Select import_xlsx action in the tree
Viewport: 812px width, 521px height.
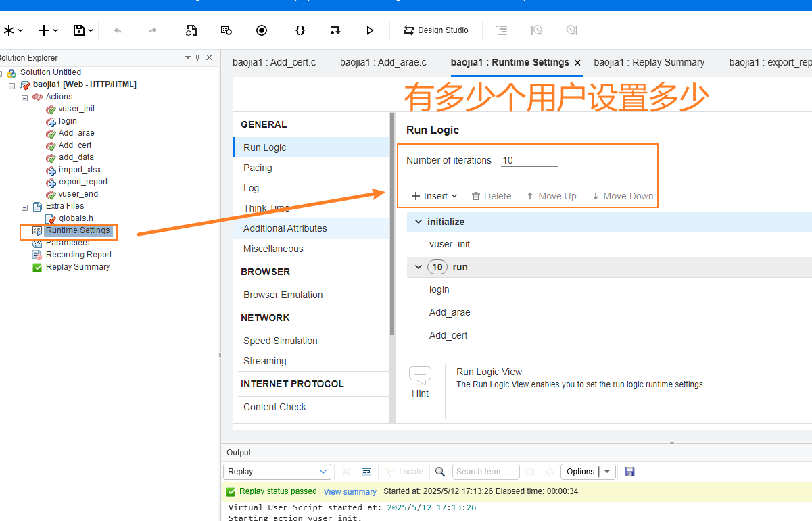[x=80, y=170]
